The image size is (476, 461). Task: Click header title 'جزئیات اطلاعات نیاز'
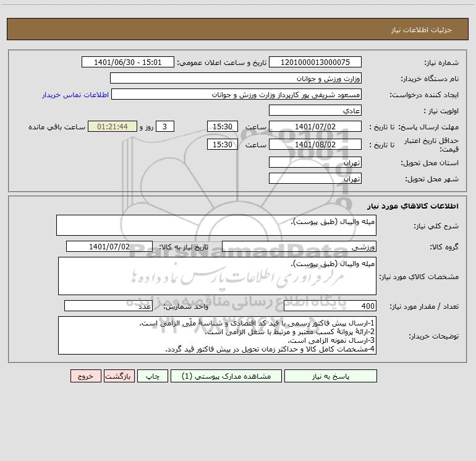tap(422, 30)
